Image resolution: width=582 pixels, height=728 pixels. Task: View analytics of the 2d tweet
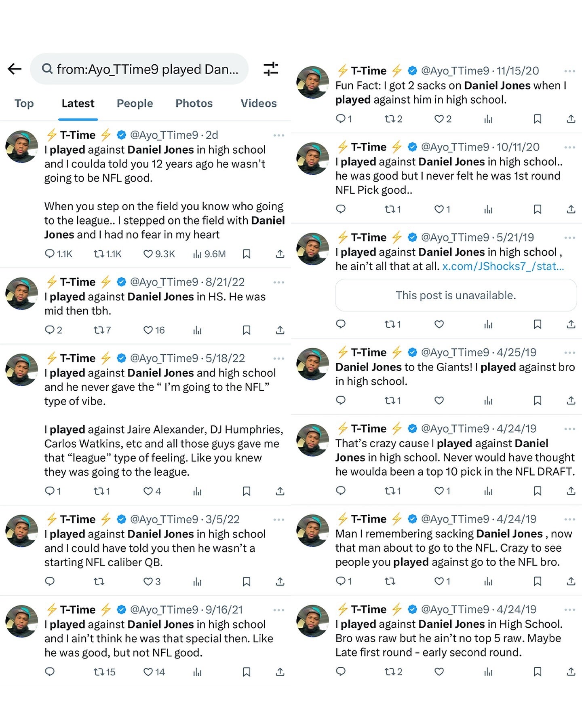[197, 254]
